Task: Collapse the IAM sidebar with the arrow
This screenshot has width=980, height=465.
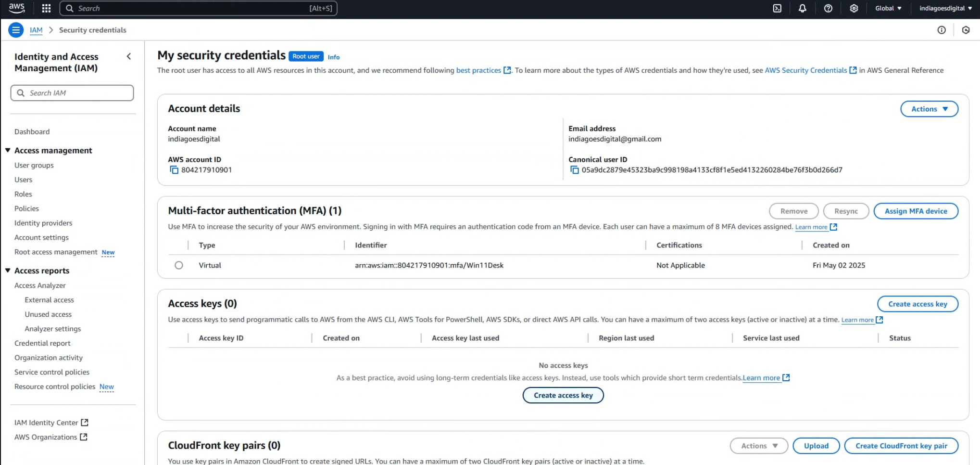Action: point(129,56)
